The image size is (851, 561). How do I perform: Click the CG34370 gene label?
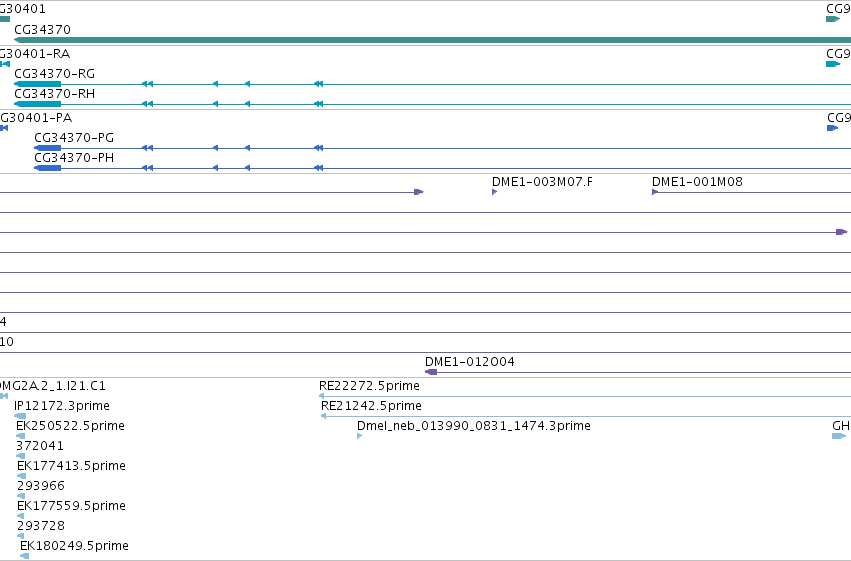[x=42, y=30]
